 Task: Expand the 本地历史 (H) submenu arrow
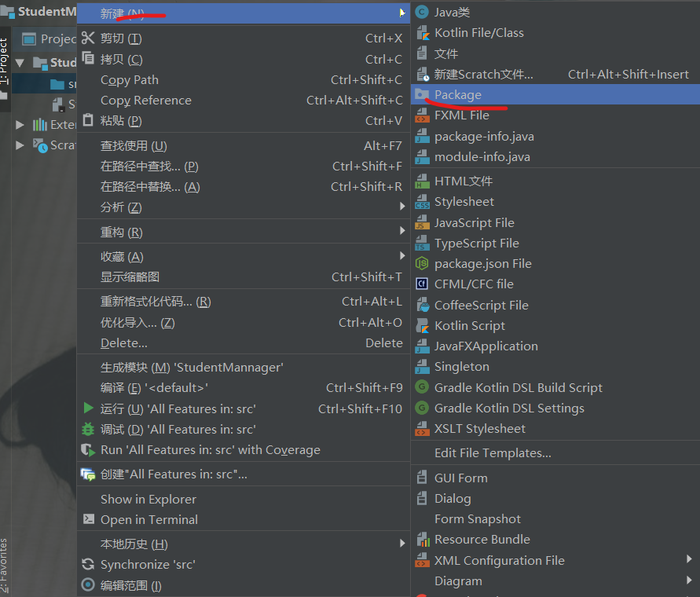[402, 544]
